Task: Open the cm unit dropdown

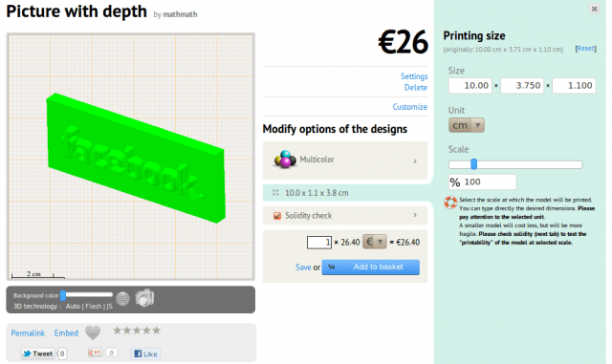Action: [x=467, y=125]
